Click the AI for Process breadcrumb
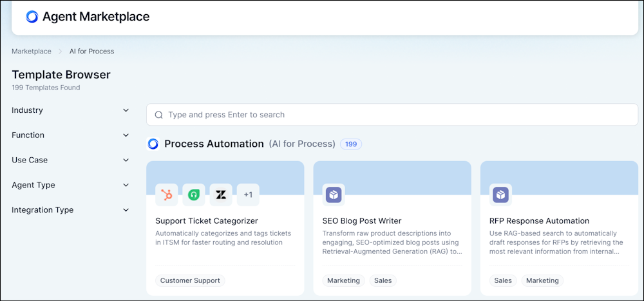Viewport: 644px width, 301px height. 92,51
